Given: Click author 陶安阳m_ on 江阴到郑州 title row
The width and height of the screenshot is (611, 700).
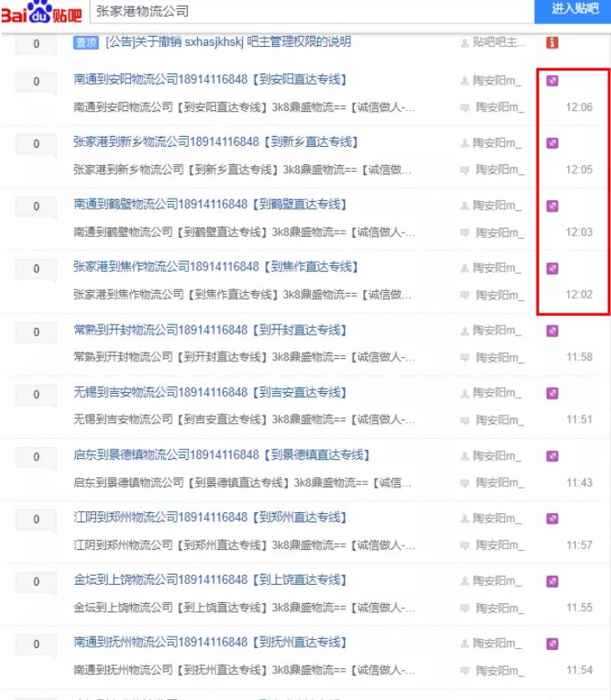Looking at the screenshot, I should [497, 519].
